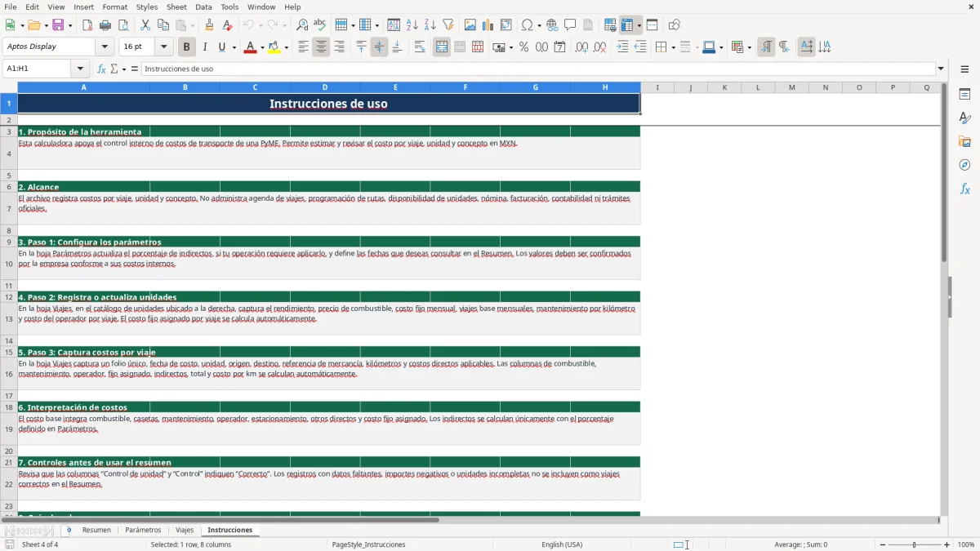Enable AutoFilter using the funnel icon
980x551 pixels.
[448, 25]
